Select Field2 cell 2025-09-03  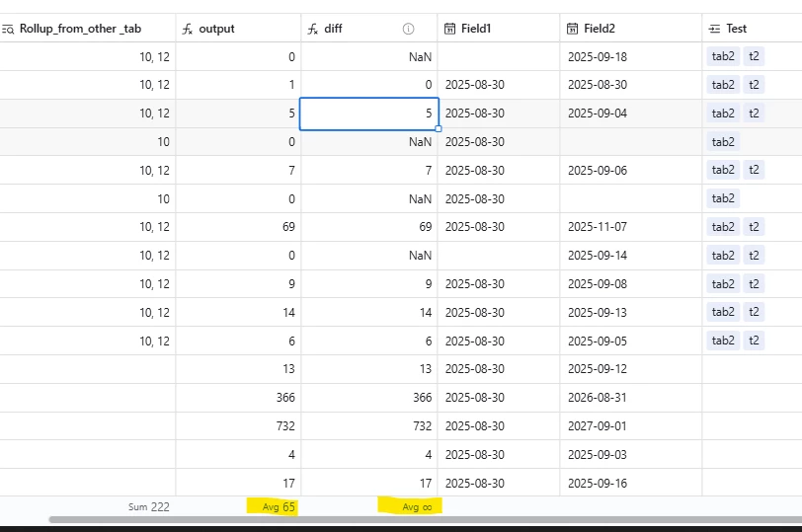coord(631,455)
